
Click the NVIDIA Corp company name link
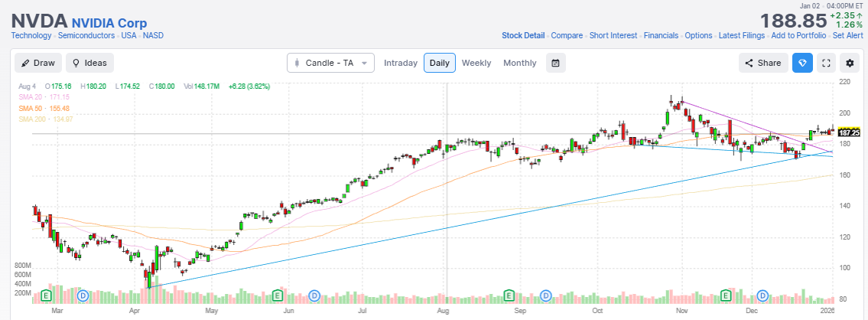(x=109, y=23)
